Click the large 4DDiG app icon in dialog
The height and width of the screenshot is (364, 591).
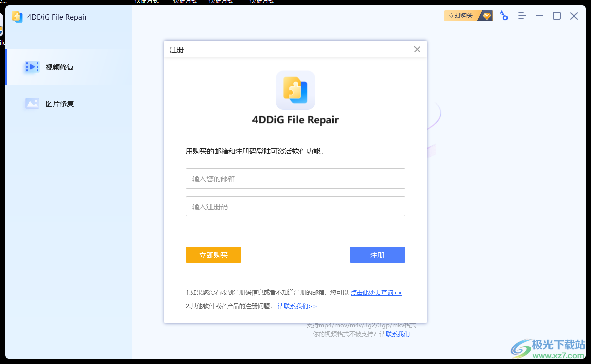click(295, 90)
